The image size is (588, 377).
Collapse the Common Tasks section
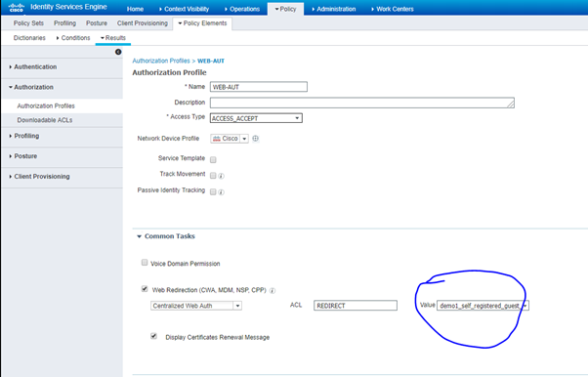[x=139, y=236]
